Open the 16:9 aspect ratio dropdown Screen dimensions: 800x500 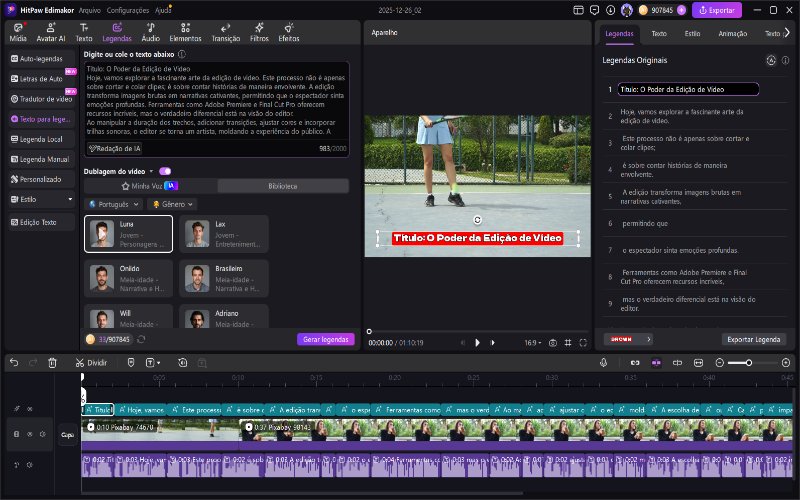534,342
